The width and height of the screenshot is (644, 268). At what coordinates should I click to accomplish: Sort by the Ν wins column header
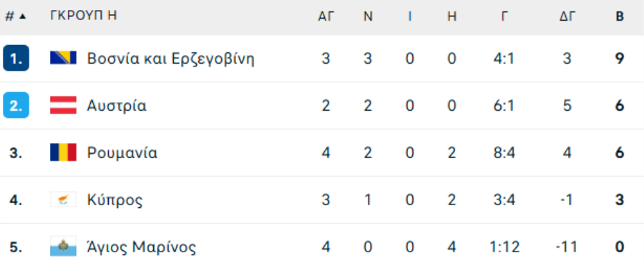pyautogui.click(x=368, y=16)
